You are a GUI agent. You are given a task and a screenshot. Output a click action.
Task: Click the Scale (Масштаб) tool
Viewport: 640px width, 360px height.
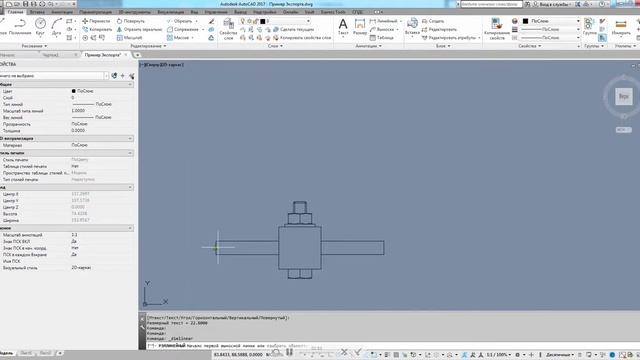[x=129, y=38]
